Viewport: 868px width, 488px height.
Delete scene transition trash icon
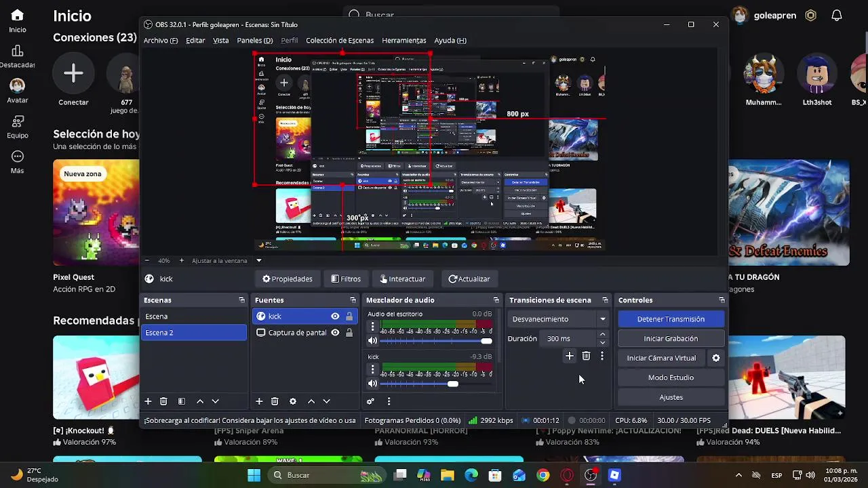pos(586,356)
